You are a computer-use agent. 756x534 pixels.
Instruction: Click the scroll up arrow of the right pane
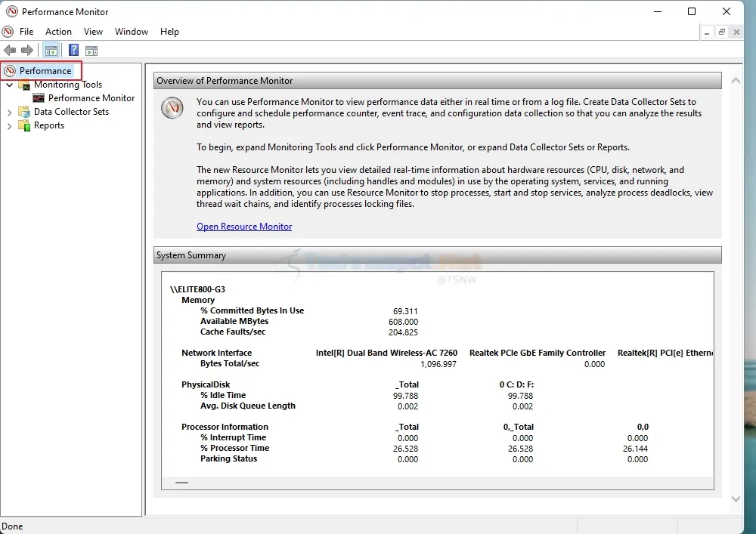pos(736,80)
